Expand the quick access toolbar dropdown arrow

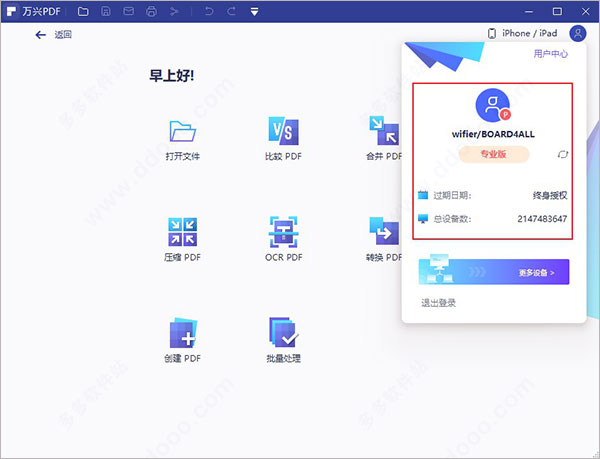[254, 12]
